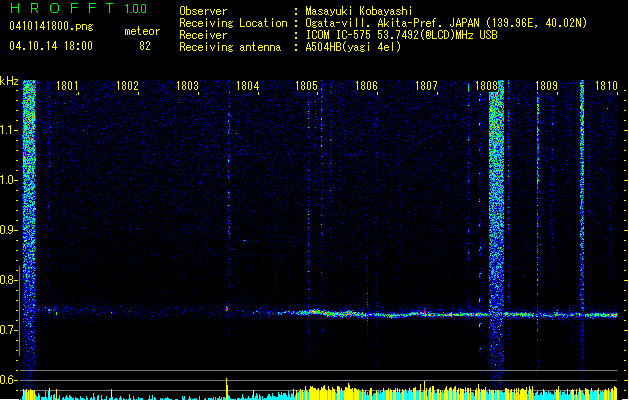Click the 1801 time marker

pos(67,86)
